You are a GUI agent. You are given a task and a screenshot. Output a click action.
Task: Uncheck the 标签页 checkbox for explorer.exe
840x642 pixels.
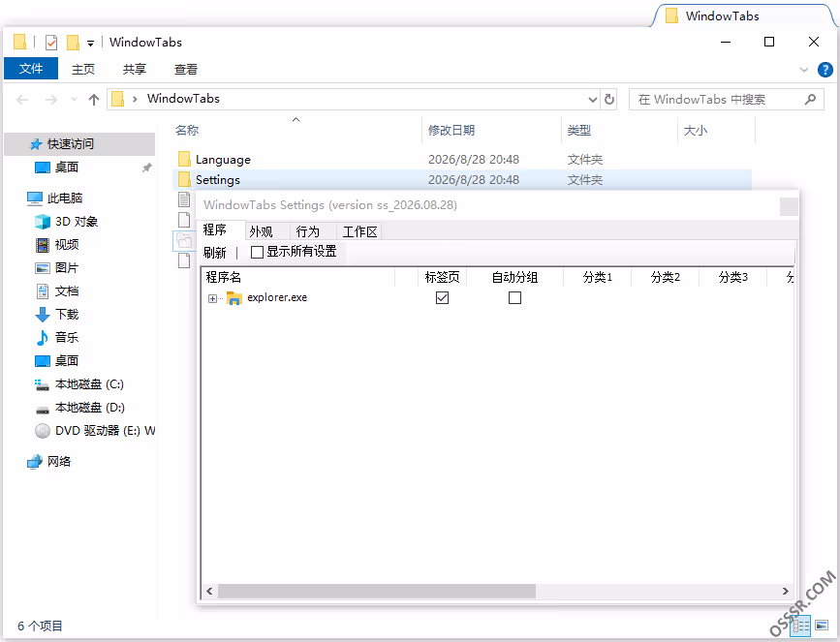tap(442, 297)
